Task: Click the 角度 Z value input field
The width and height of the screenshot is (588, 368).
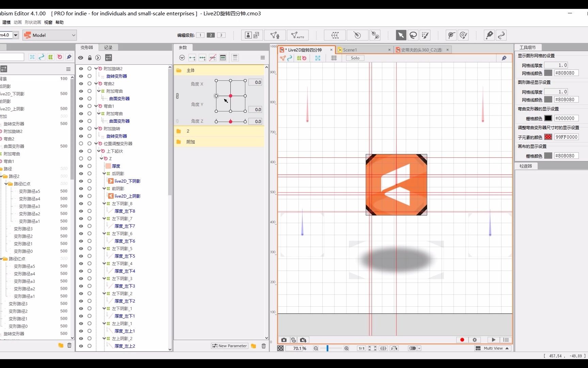Action: click(x=255, y=121)
